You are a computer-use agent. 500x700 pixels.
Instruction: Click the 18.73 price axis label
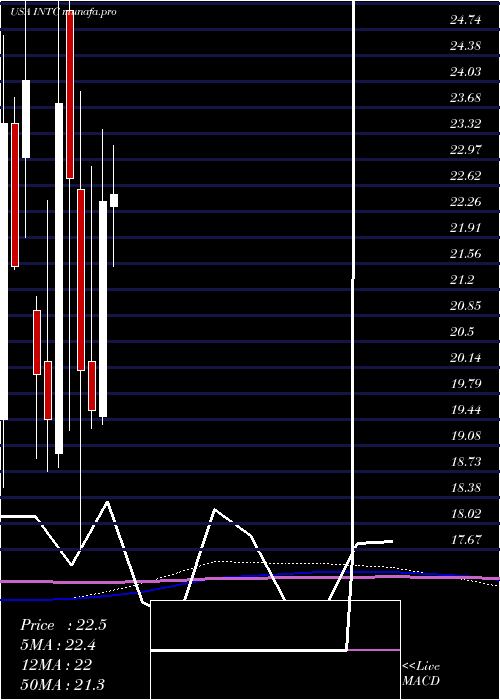click(466, 462)
